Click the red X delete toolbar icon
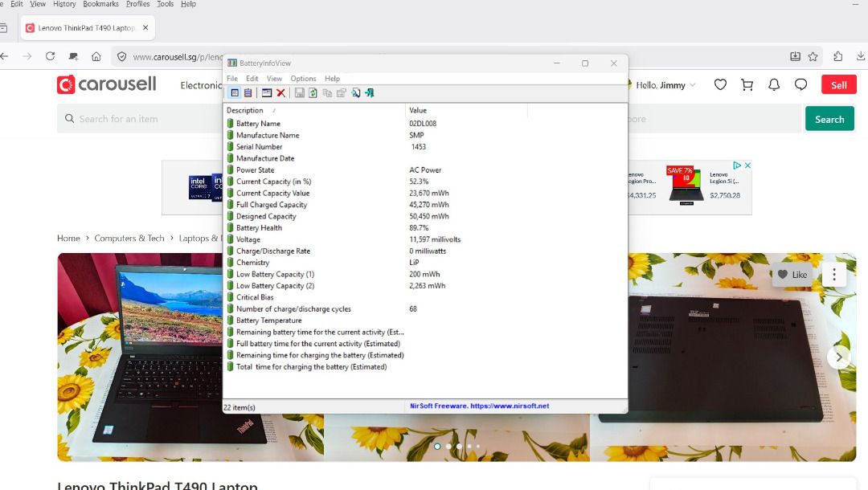The height and width of the screenshot is (490, 868). (280, 93)
